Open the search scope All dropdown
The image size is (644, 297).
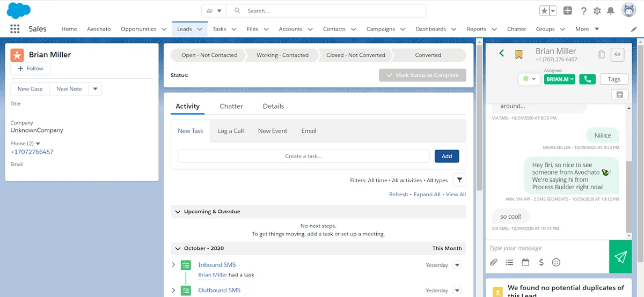pos(214,11)
